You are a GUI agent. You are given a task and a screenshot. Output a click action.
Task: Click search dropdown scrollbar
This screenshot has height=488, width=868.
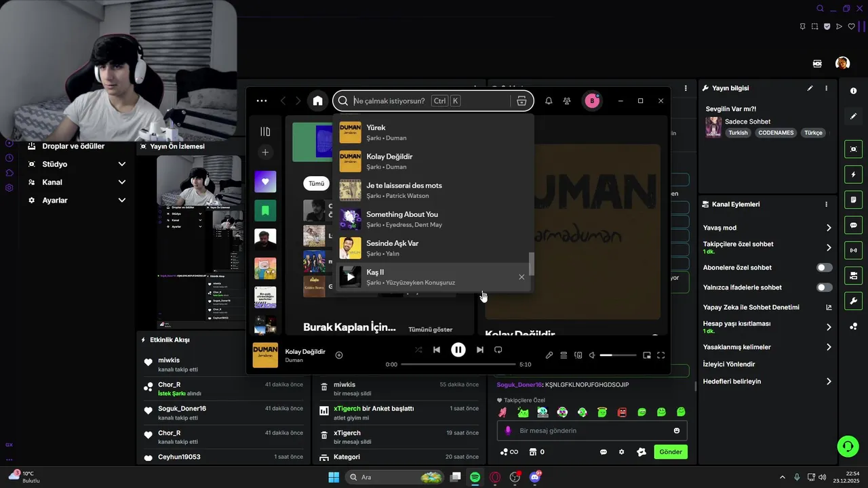click(532, 264)
